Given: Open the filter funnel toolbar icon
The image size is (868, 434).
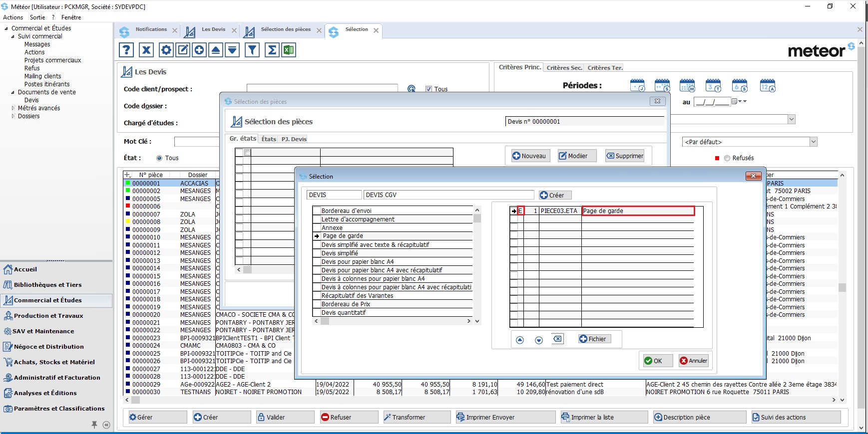Looking at the screenshot, I should click(252, 50).
